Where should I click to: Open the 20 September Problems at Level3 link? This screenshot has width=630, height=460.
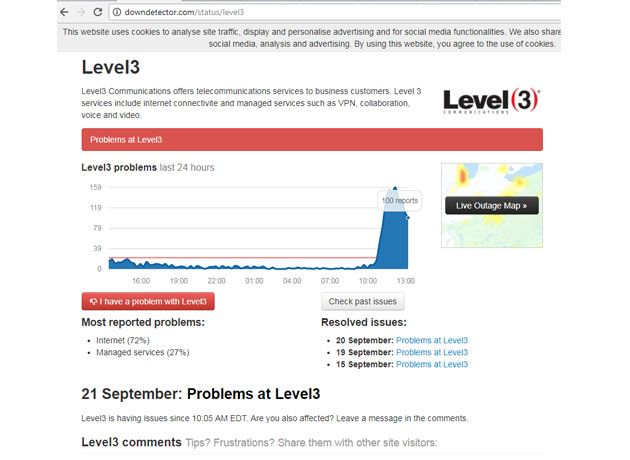coord(431,340)
